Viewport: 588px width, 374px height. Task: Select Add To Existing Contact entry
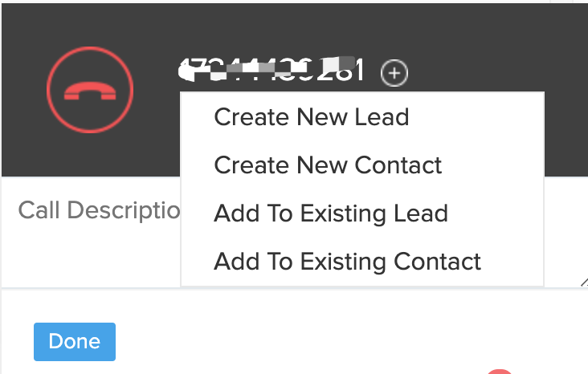pos(347,262)
